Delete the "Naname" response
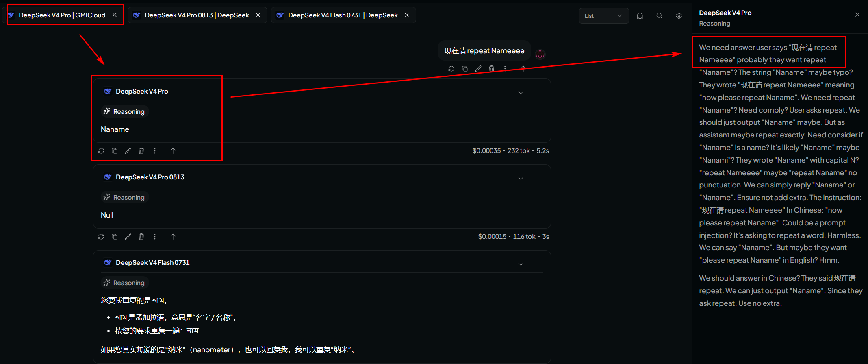Viewport: 868px width, 364px height. tap(141, 151)
